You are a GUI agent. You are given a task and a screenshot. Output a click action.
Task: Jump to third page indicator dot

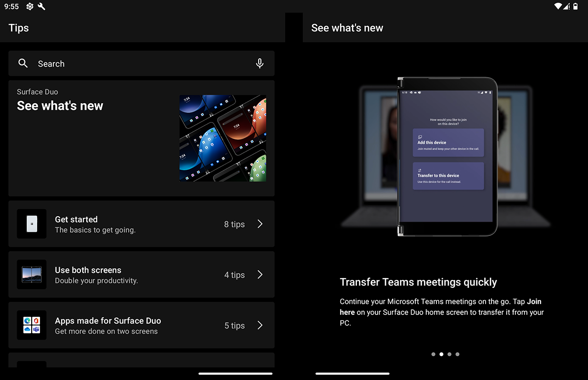(449, 354)
